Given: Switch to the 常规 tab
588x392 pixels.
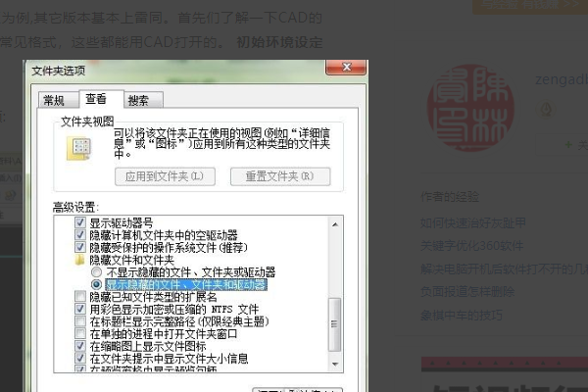Looking at the screenshot, I should [x=58, y=100].
